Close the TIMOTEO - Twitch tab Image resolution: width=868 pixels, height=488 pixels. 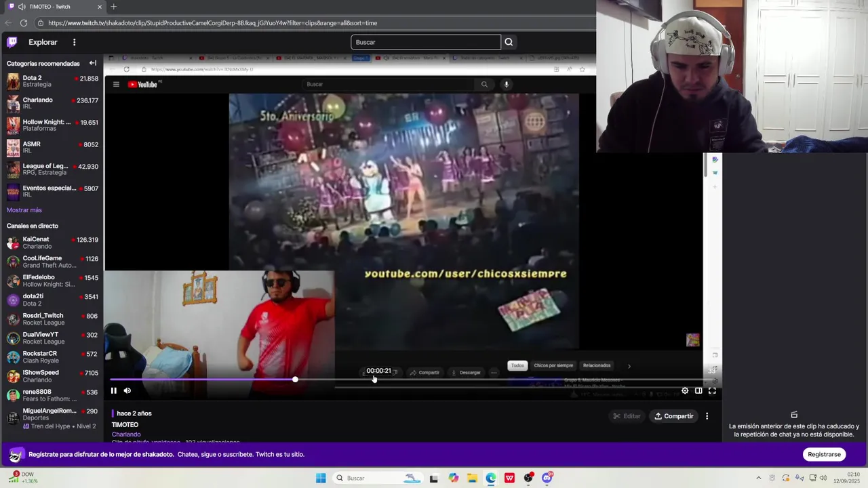click(x=100, y=7)
